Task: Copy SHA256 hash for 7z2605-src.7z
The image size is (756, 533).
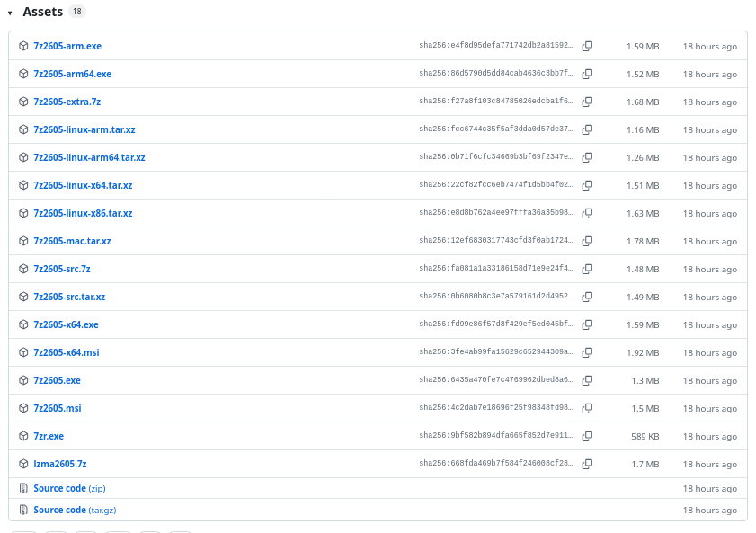Action: click(587, 270)
